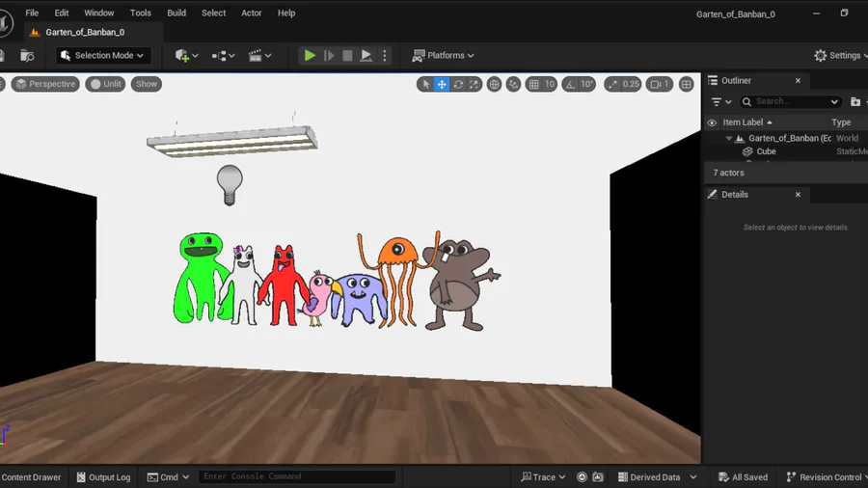The height and width of the screenshot is (488, 868).
Task: Toggle rotation angle snapping
Action: [x=570, y=84]
